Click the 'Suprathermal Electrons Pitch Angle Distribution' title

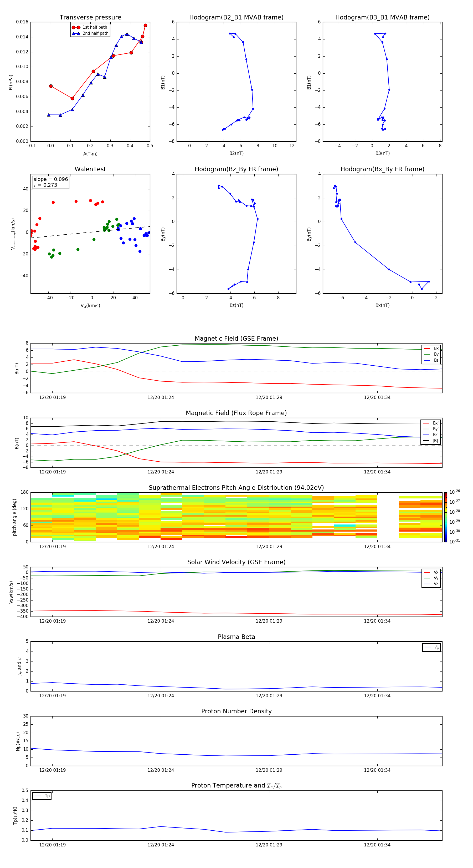[x=236, y=488]
